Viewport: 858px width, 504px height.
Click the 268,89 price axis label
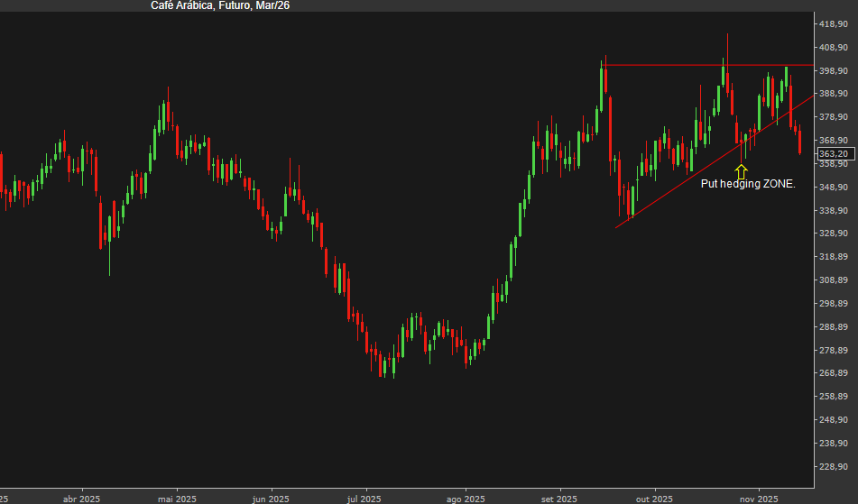[x=834, y=372]
